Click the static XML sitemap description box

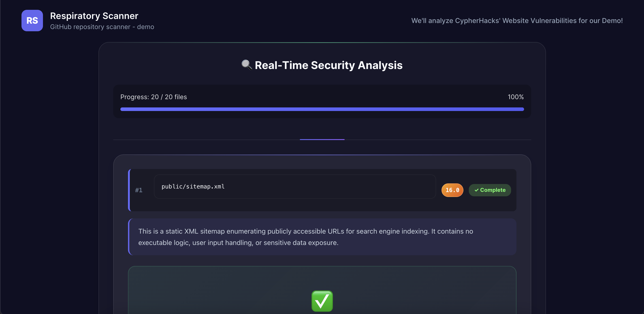322,237
